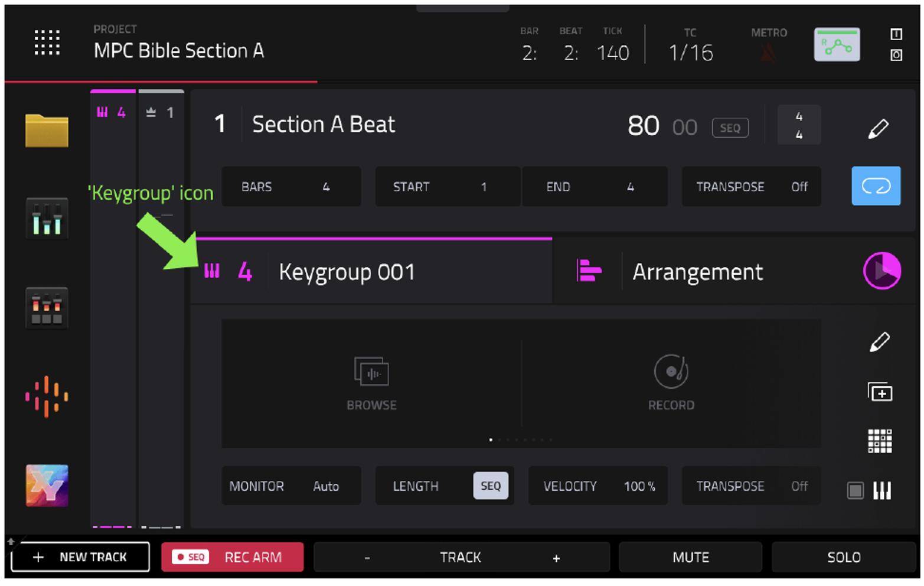
Task: Click the green automation read button
Action: [837, 44]
